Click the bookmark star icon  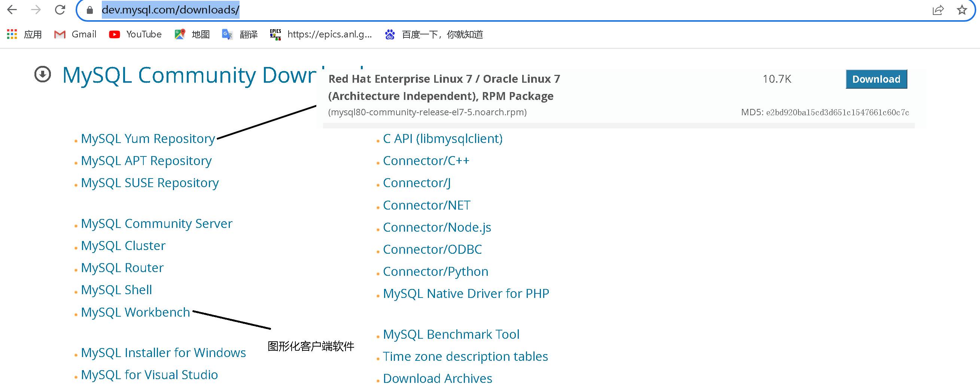tap(962, 10)
